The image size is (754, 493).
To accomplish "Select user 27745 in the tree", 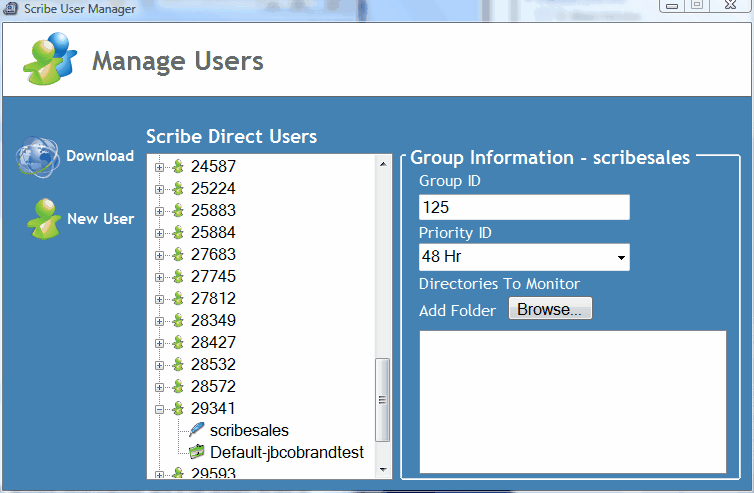I will click(213, 277).
